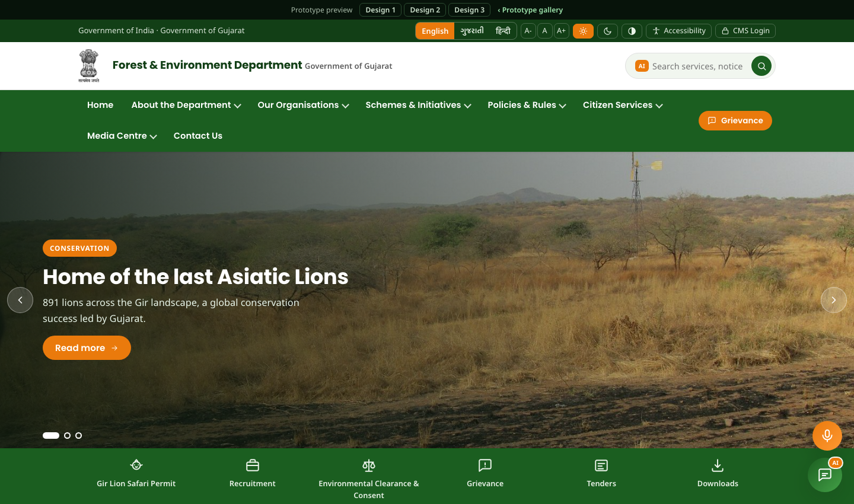The image size is (854, 504).
Task: Click Home of the last Asiatic Lions heading
Action: tap(196, 277)
